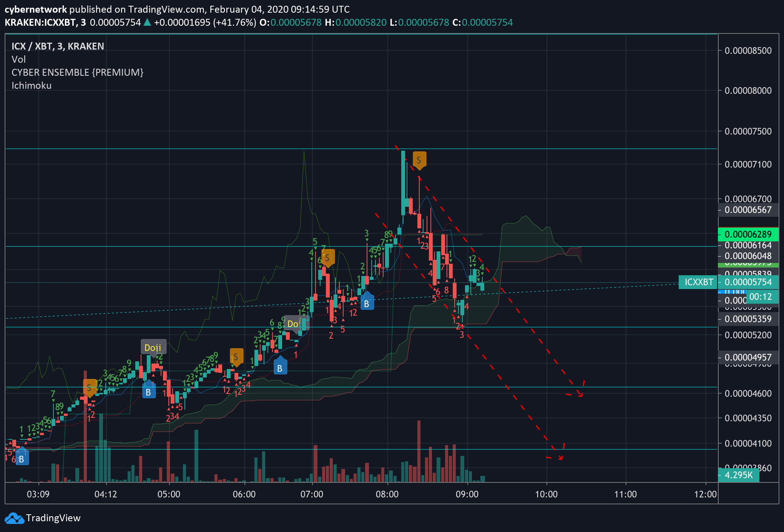Click the 0.00007500 price scale value
The image size is (784, 532).
[x=748, y=131]
